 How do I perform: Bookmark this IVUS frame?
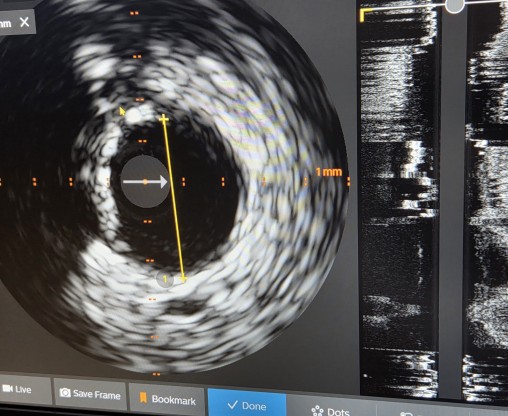tap(167, 399)
